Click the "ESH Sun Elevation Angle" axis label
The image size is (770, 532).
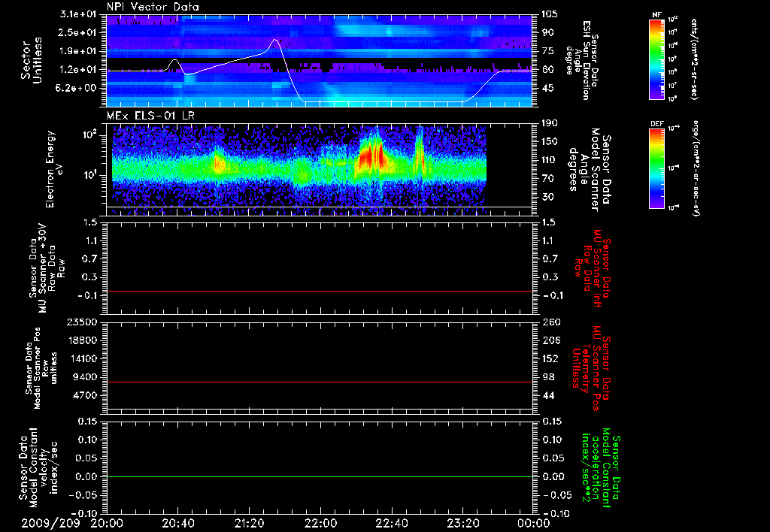(581, 60)
